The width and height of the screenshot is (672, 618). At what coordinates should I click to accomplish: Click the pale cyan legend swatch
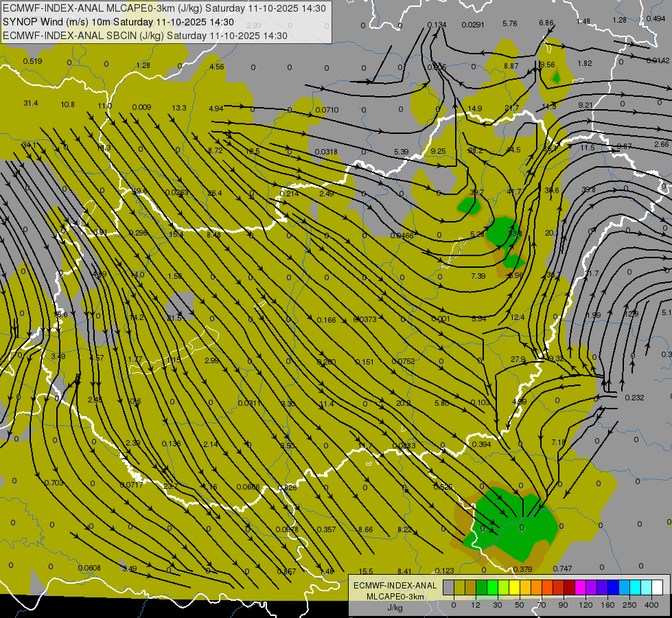tap(647, 587)
